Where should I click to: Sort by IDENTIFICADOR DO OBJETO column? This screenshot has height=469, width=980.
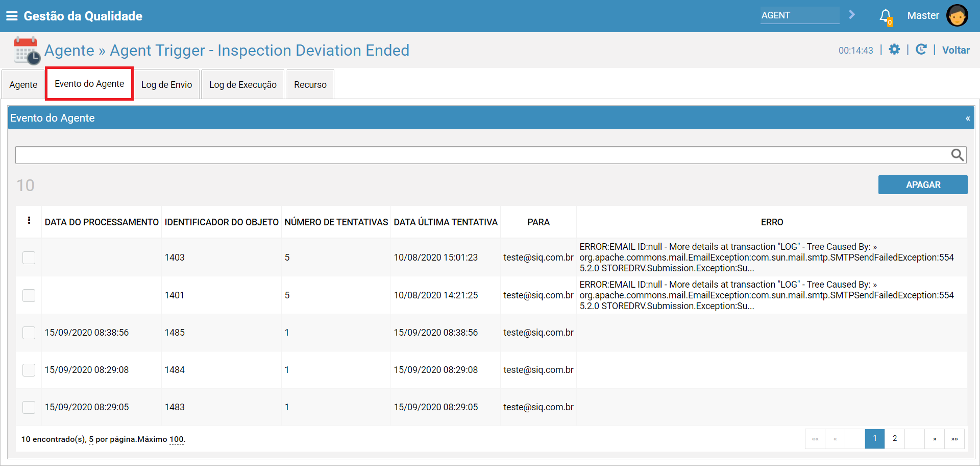point(222,222)
